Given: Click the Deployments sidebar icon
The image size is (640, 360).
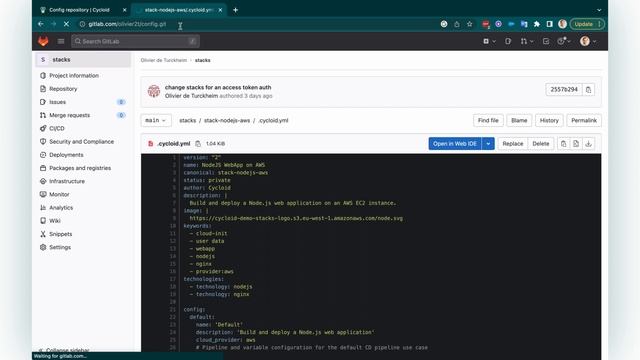Looking at the screenshot, I should (43, 155).
